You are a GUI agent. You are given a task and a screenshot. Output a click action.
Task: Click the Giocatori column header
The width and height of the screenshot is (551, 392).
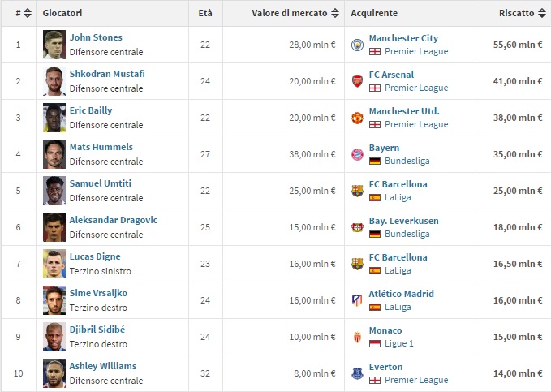62,13
